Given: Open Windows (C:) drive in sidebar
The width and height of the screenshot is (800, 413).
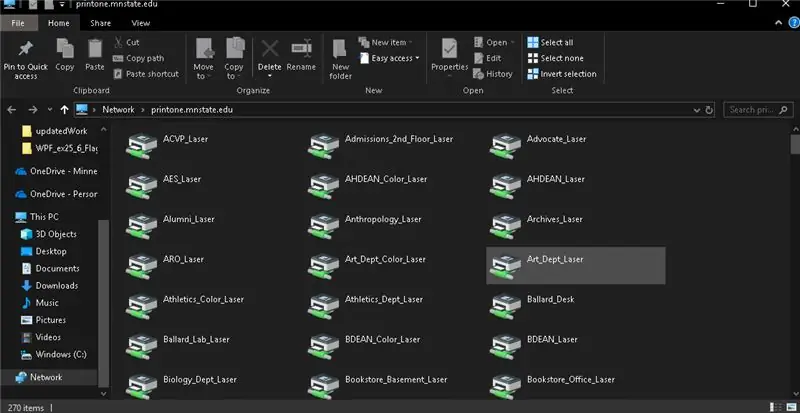Looking at the screenshot, I should [x=54, y=354].
